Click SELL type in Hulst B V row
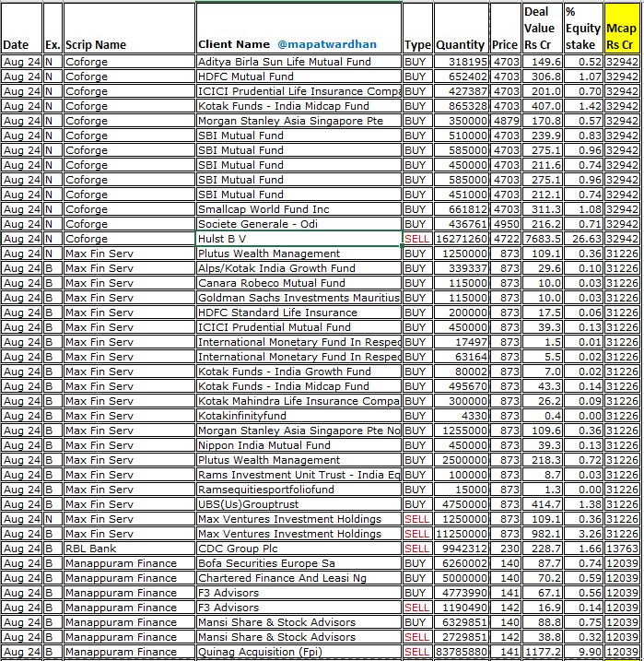 click(x=418, y=239)
